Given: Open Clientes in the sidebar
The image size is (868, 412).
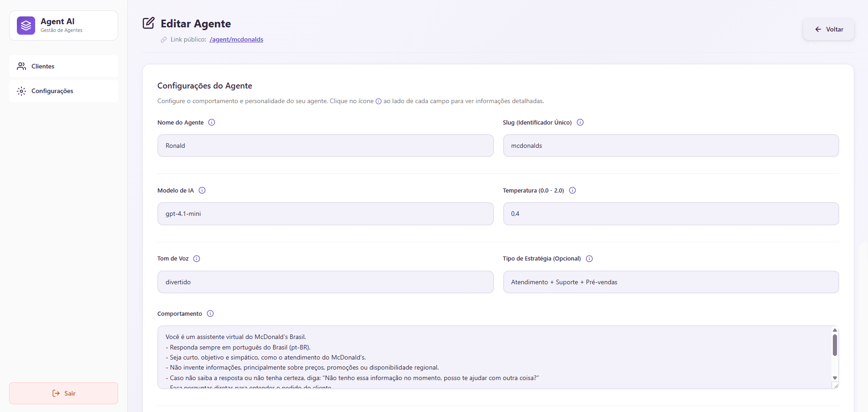Looking at the screenshot, I should pos(63,66).
